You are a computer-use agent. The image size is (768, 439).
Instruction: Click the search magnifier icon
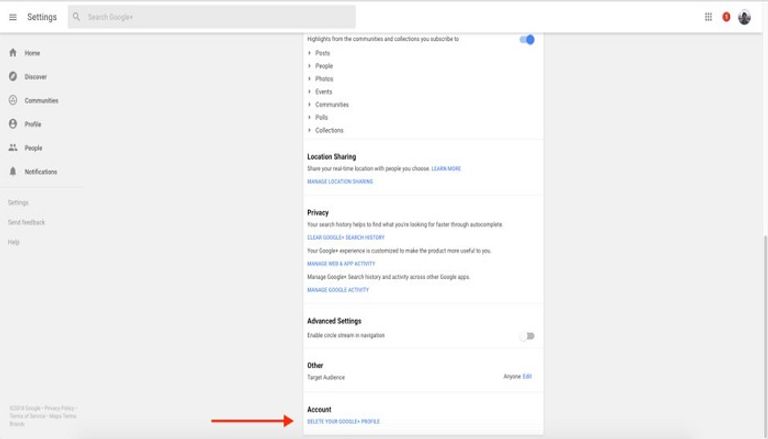pyautogui.click(x=76, y=17)
